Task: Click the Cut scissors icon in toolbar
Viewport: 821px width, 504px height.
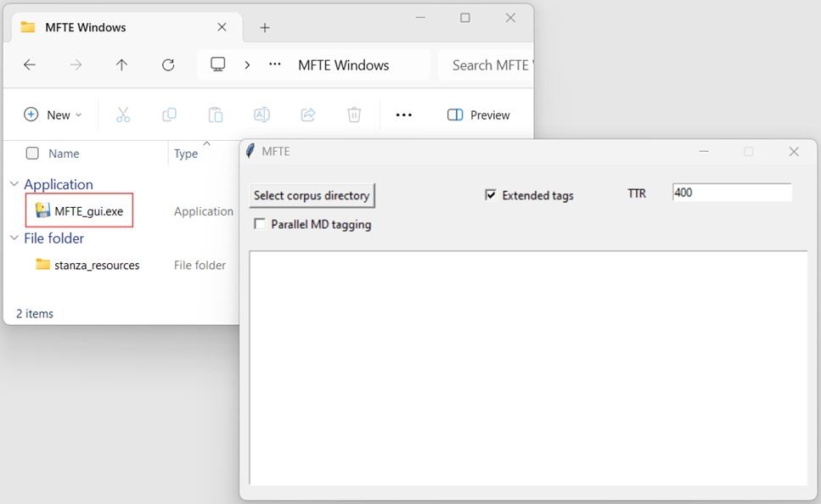Action: click(x=123, y=115)
